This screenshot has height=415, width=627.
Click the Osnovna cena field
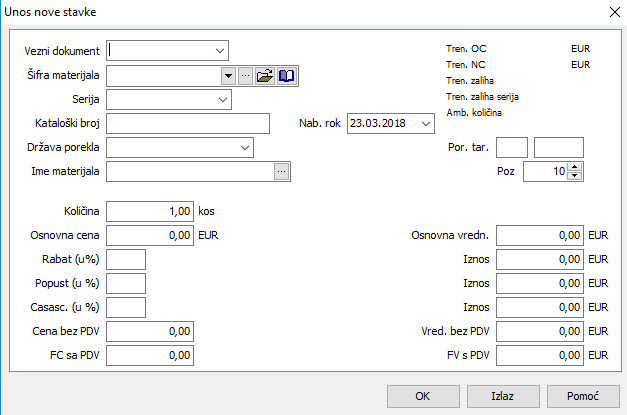[x=149, y=236]
